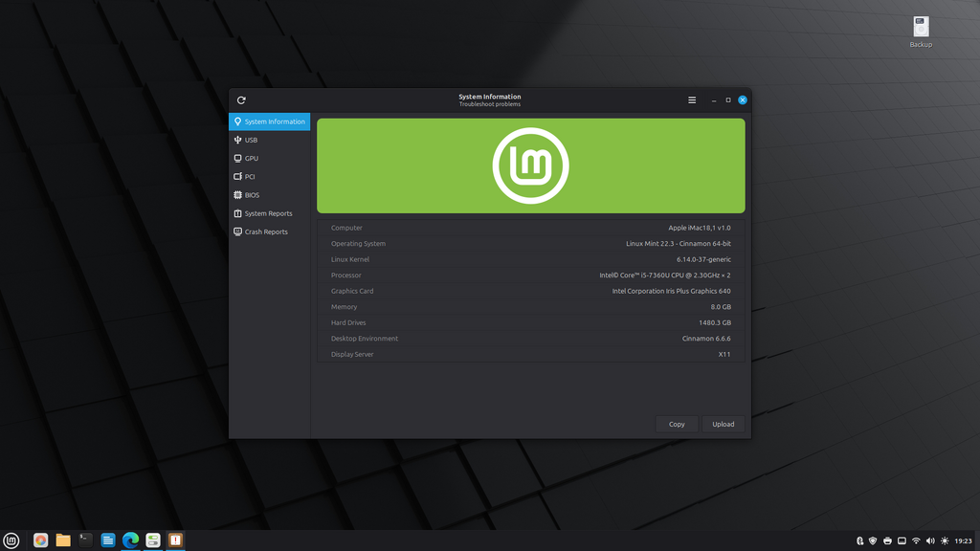980x551 pixels.
Task: Click the shield update manager tray icon
Action: (873, 541)
